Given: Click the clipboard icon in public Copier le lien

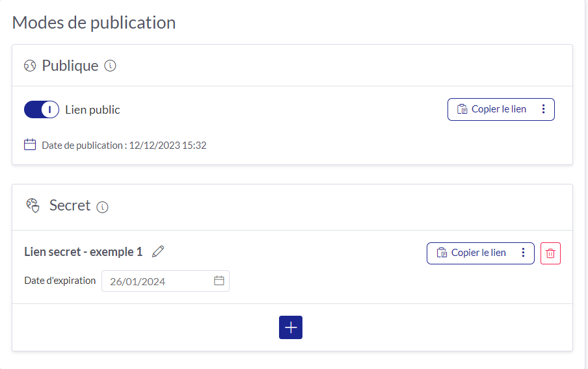Looking at the screenshot, I should [x=462, y=109].
